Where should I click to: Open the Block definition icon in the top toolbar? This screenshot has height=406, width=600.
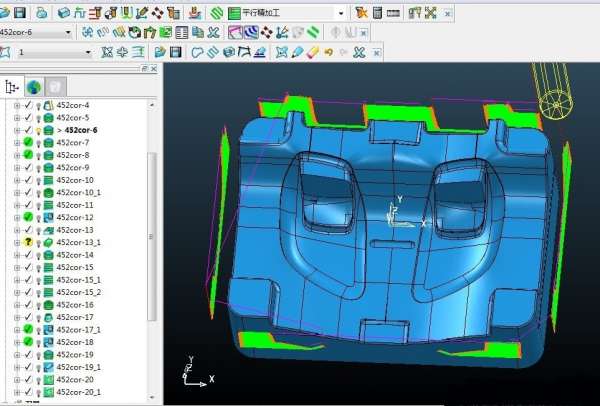64,13
